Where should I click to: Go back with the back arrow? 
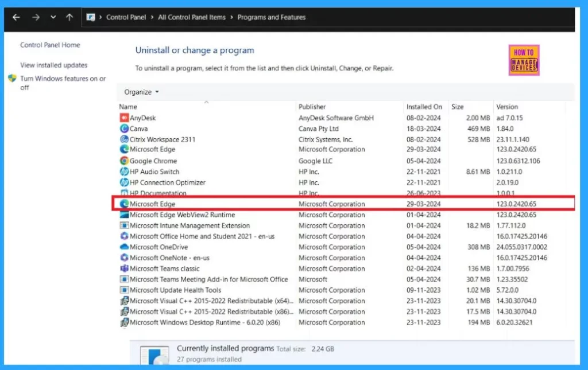16,17
